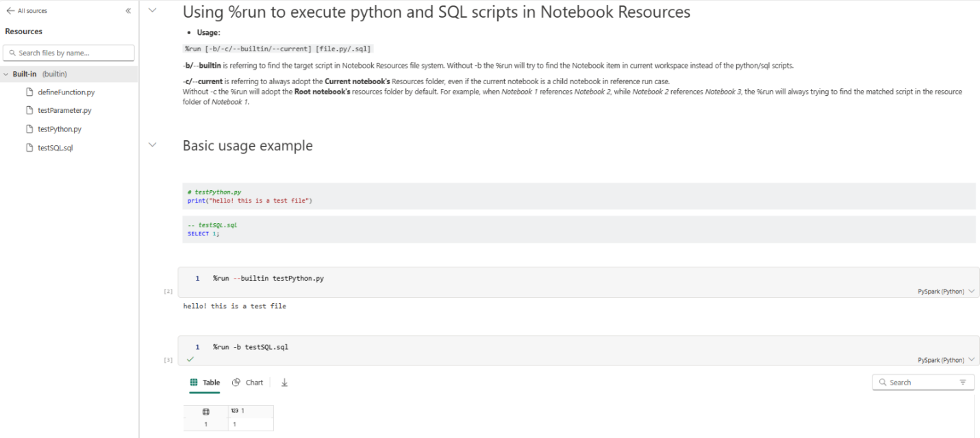Switch to the Table output tab
The width and height of the screenshot is (980, 438).
point(205,383)
